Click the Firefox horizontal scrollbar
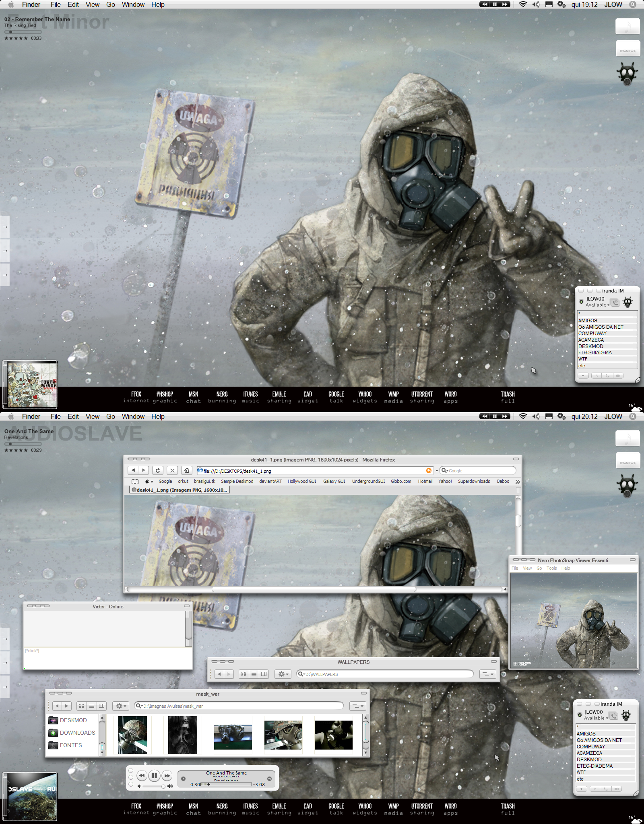 [x=314, y=589]
